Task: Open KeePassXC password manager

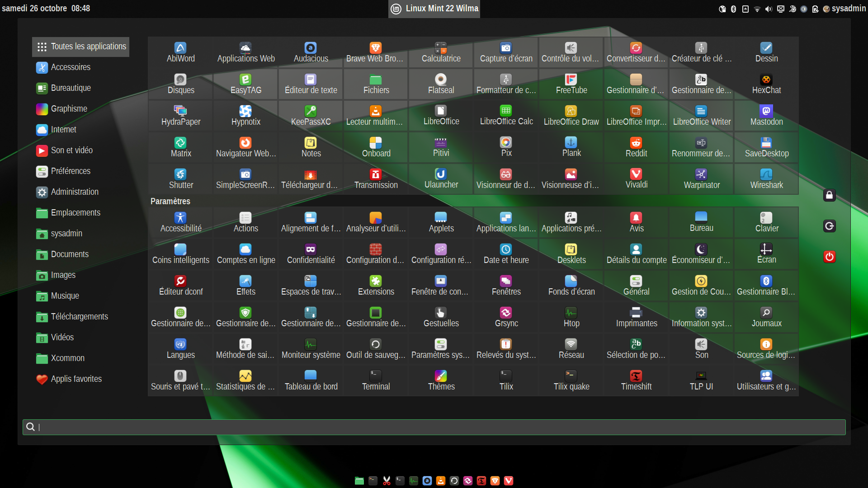Action: point(311,116)
